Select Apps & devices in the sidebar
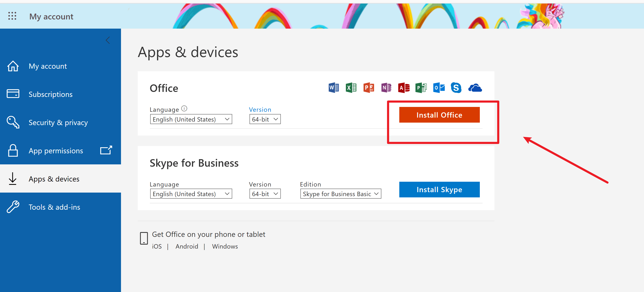644x292 pixels. point(60,179)
